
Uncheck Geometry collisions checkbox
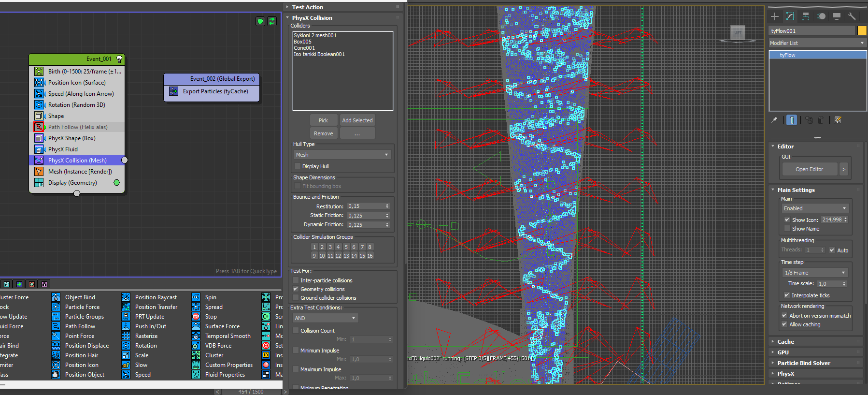296,289
